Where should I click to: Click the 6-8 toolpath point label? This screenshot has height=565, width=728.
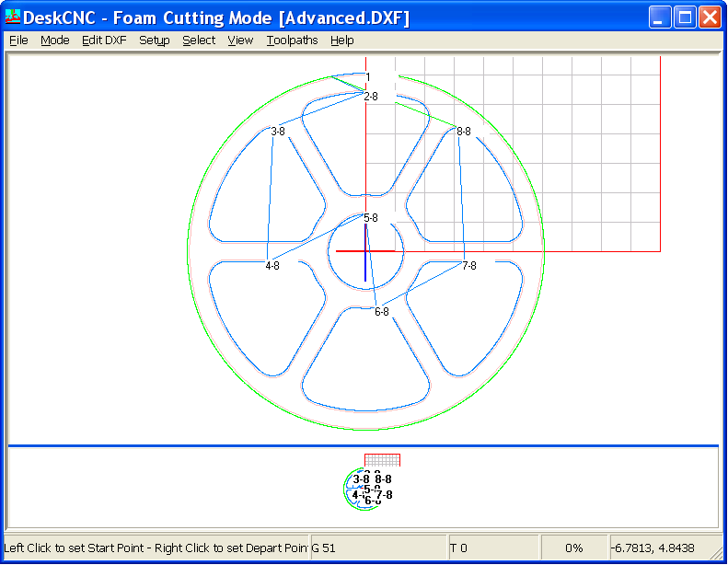[x=381, y=312]
